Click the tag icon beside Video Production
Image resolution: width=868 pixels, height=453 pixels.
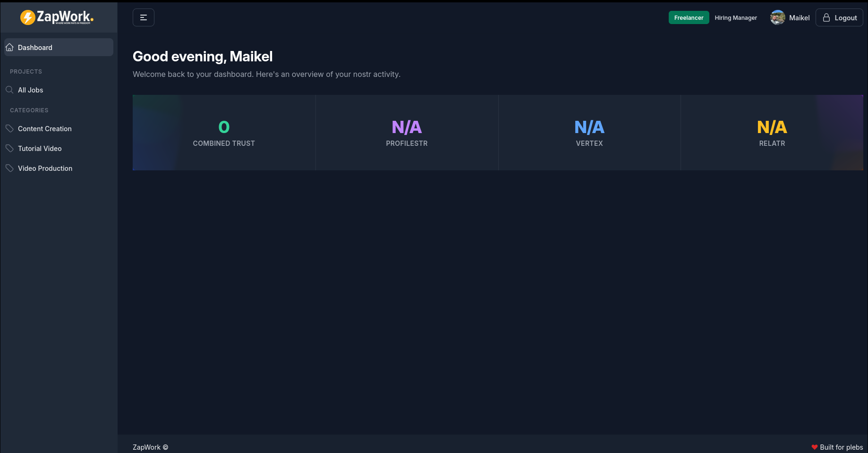coord(9,168)
